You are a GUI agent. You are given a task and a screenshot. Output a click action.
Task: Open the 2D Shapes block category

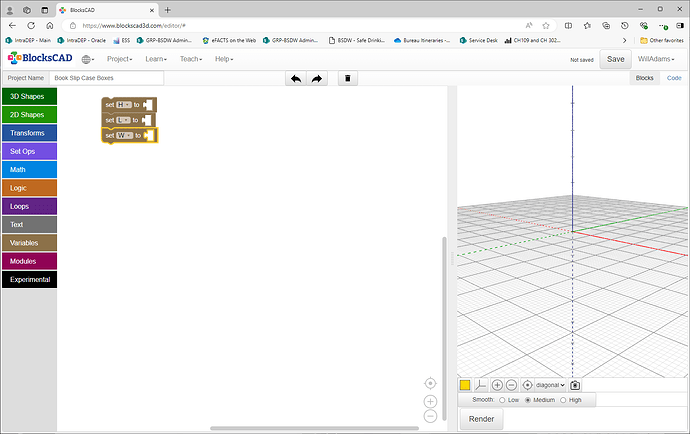pos(29,115)
